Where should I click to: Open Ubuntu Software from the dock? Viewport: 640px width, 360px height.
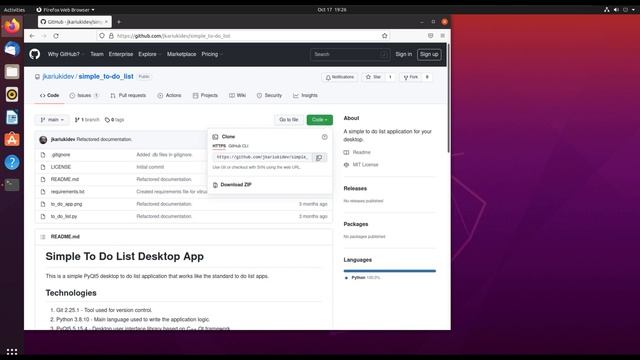pos(12,140)
